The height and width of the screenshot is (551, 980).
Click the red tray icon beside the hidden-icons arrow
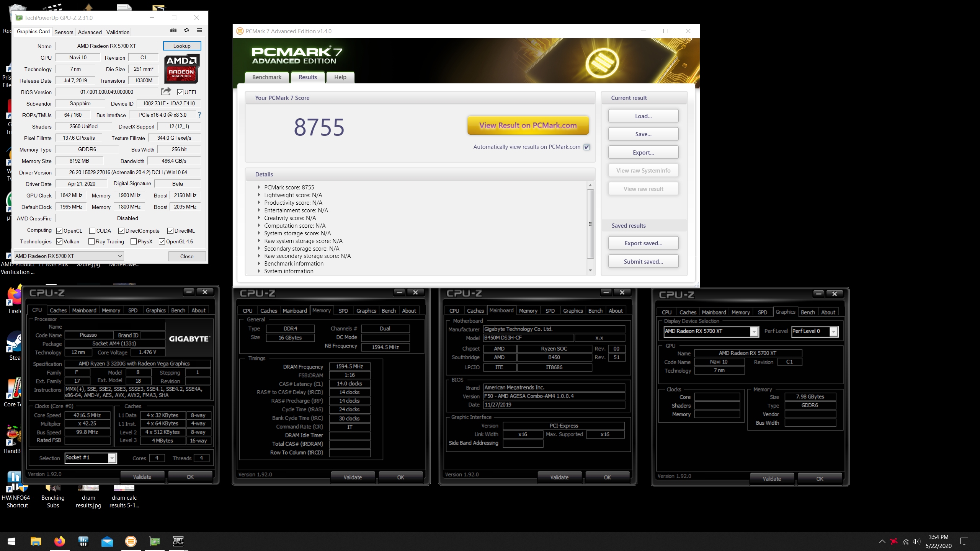pyautogui.click(x=894, y=541)
